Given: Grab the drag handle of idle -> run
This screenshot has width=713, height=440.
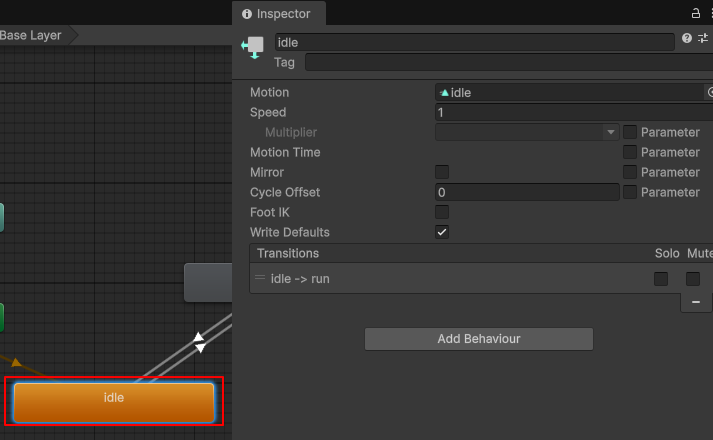Looking at the screenshot, I should 260,278.
